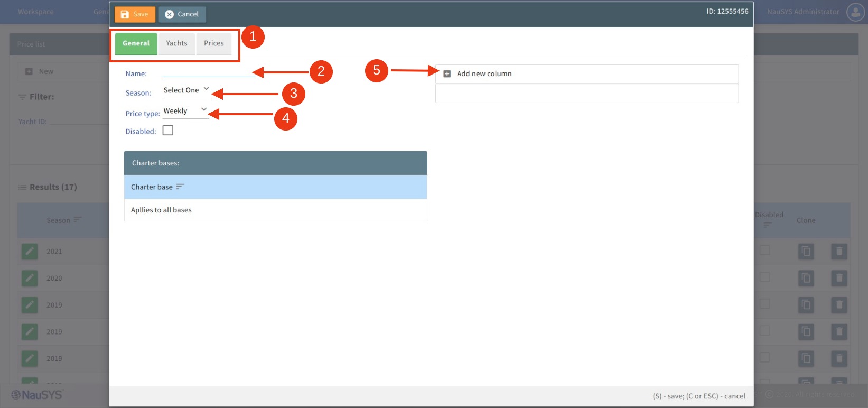Sort by the background Disabled column icon

pyautogui.click(x=767, y=226)
